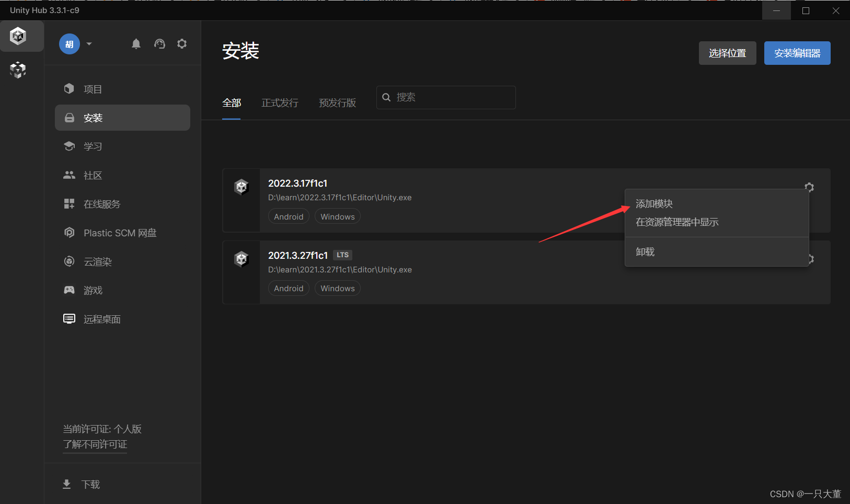This screenshot has width=850, height=504.
Task: Open Hub preferences gear icon in sidebar header
Action: [x=182, y=44]
